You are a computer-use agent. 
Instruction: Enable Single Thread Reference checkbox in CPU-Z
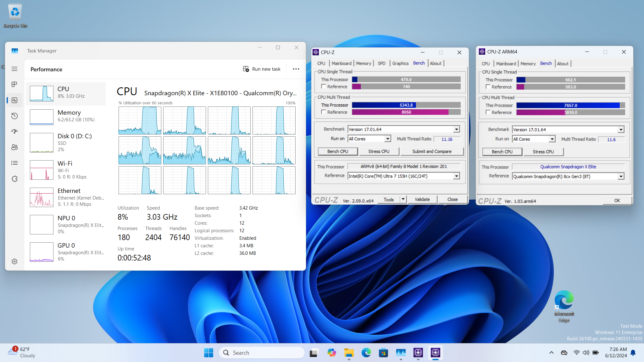tap(323, 86)
